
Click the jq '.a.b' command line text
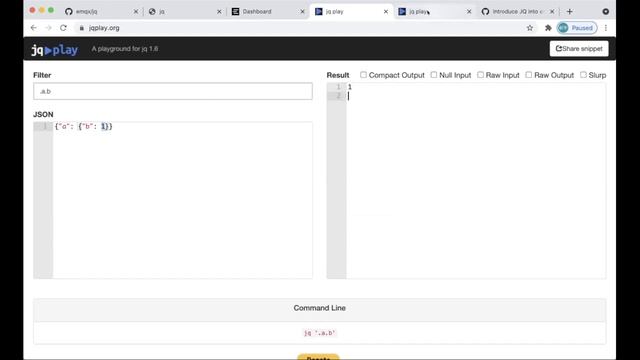point(320,333)
